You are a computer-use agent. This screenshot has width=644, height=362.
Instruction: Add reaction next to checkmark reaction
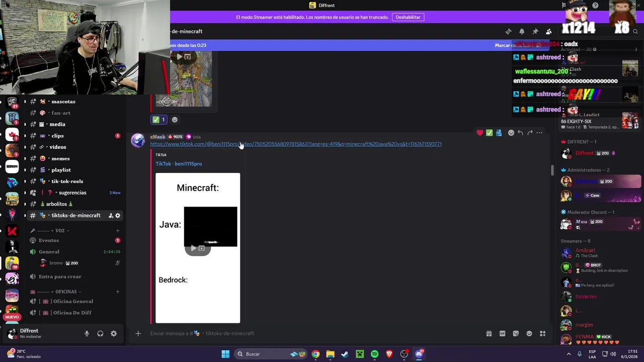pos(175,120)
